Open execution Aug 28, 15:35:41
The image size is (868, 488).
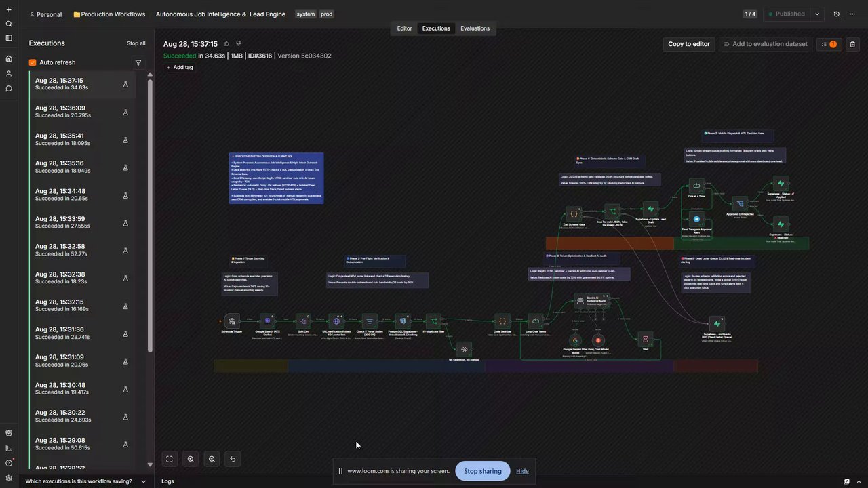coord(82,140)
